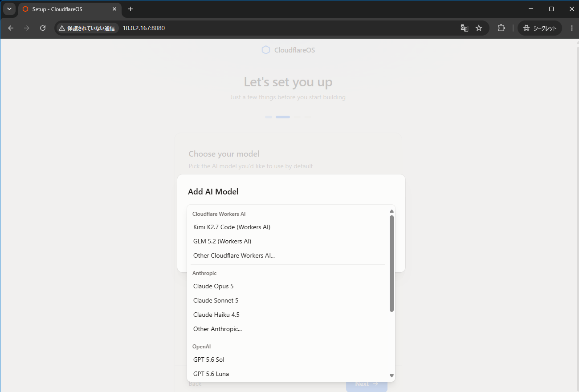The height and width of the screenshot is (392, 579).
Task: Click the Next button
Action: pos(367,384)
